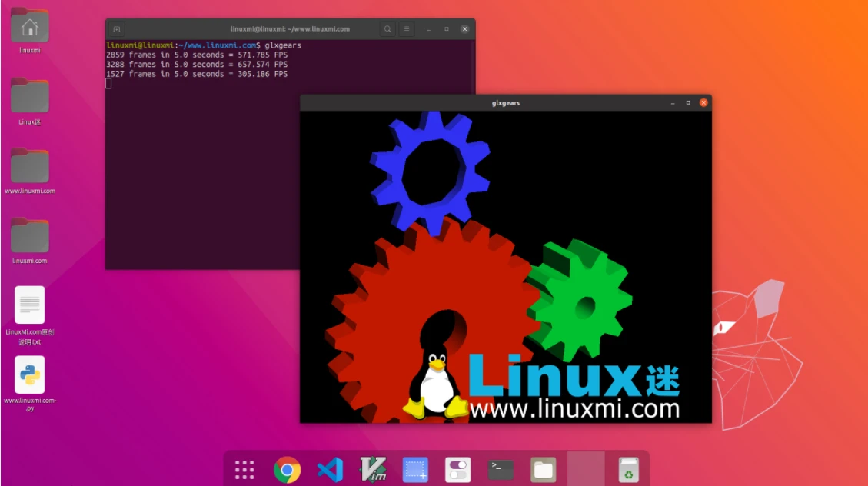Select the LinuxMi.com原创说明.txt text file
The width and height of the screenshot is (868, 486).
[x=29, y=305]
